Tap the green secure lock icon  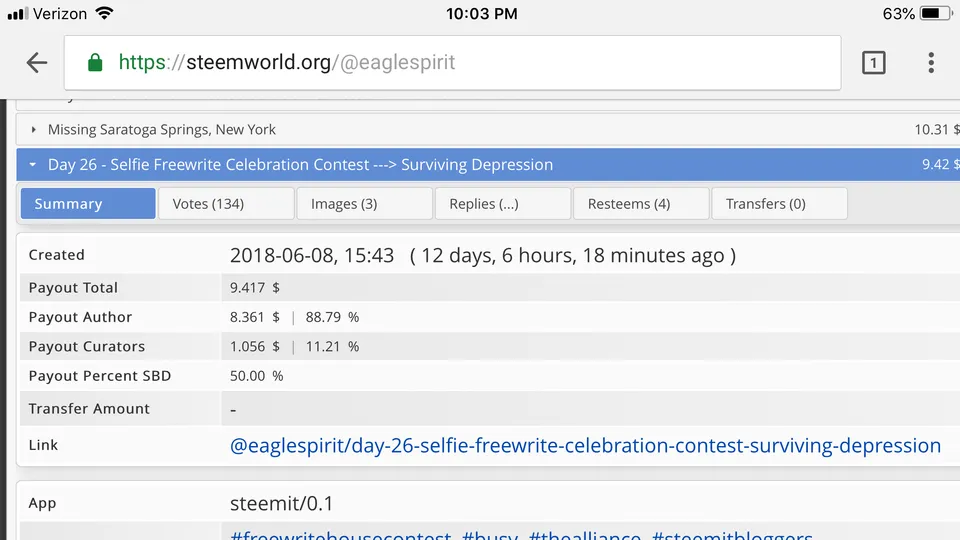[x=95, y=62]
